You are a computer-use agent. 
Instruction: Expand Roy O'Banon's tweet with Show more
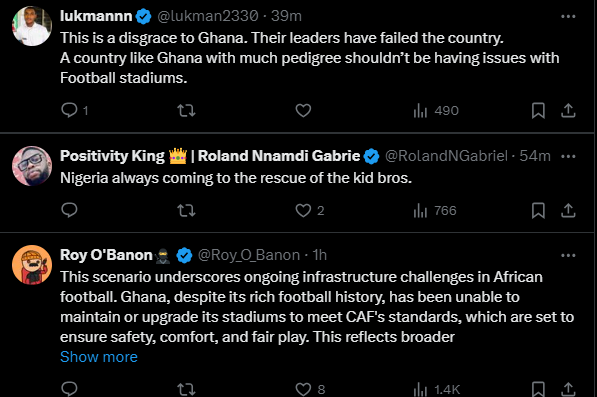(x=99, y=357)
